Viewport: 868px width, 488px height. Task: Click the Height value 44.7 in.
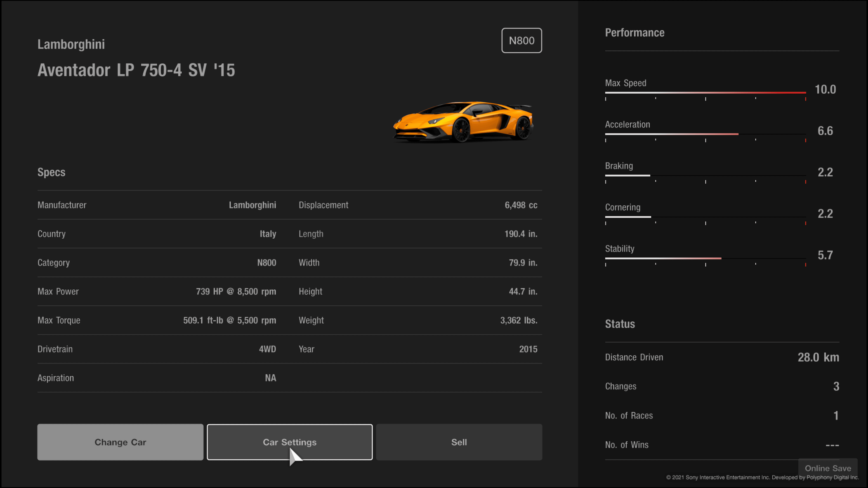[x=523, y=291]
